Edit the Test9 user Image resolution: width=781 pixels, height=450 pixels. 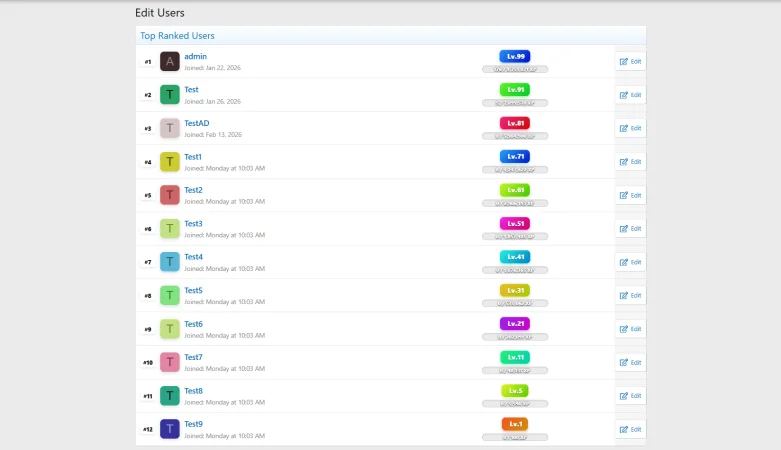coord(630,429)
